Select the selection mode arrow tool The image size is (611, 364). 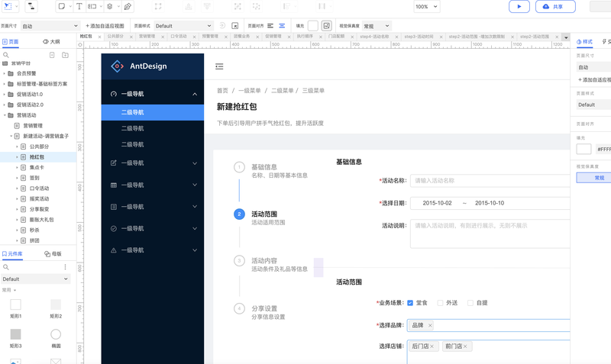[8, 7]
